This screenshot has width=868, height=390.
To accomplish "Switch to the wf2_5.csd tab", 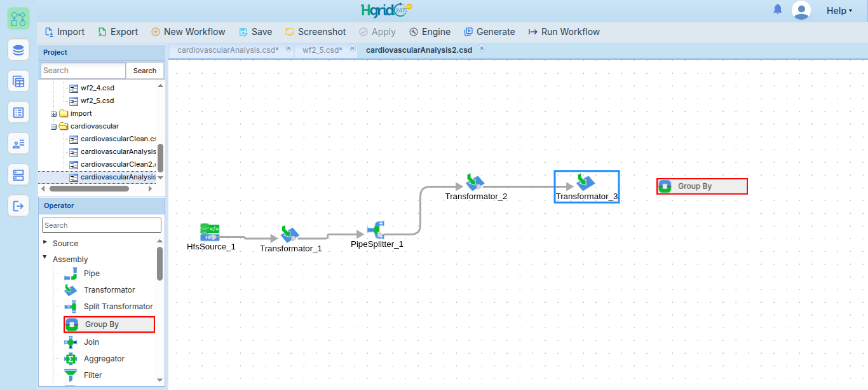I will pos(322,50).
